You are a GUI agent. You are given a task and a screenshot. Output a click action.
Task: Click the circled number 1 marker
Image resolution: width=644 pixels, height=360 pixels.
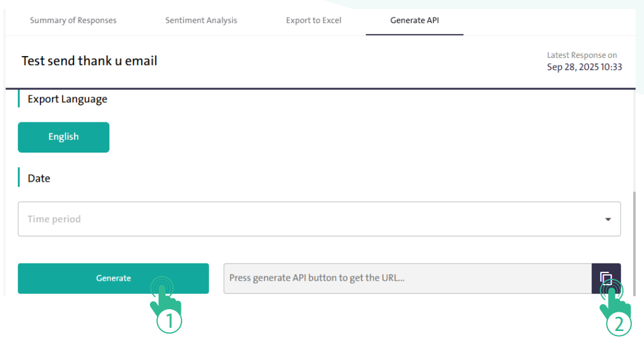[x=170, y=321]
